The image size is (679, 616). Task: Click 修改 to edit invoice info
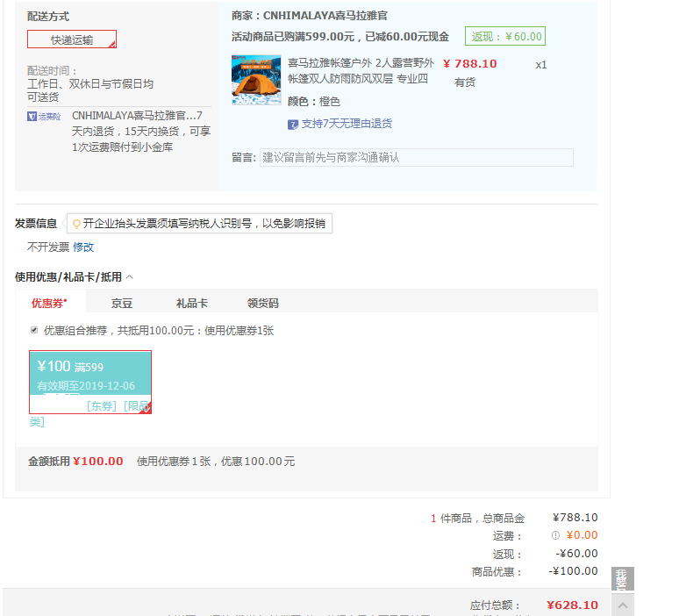[83, 247]
